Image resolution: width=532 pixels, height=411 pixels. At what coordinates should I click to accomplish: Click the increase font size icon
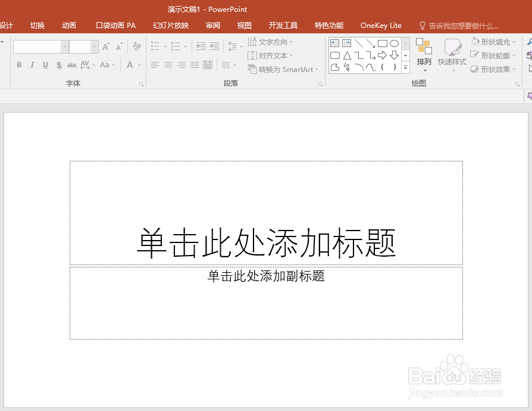click(106, 46)
